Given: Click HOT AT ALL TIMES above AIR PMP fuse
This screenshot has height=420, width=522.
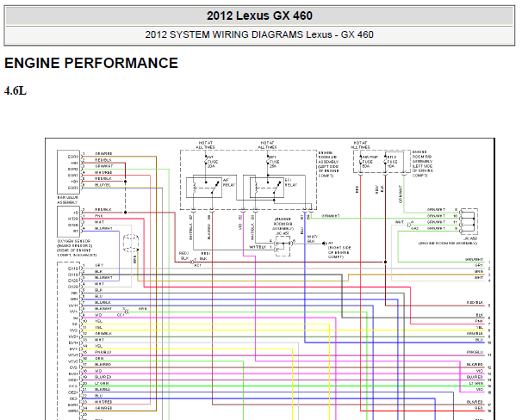Looking at the screenshot, I should point(360,145).
